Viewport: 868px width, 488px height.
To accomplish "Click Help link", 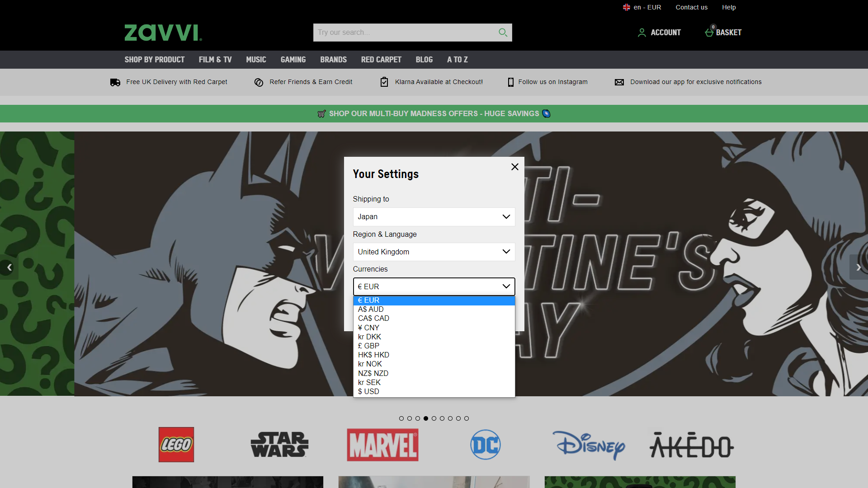I will tap(729, 7).
